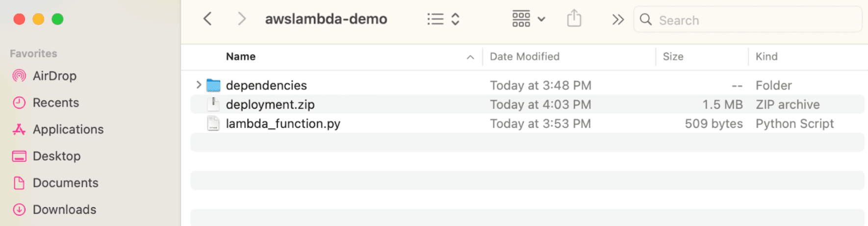868x226 pixels.
Task: Sort by the Kind column header
Action: (x=766, y=56)
